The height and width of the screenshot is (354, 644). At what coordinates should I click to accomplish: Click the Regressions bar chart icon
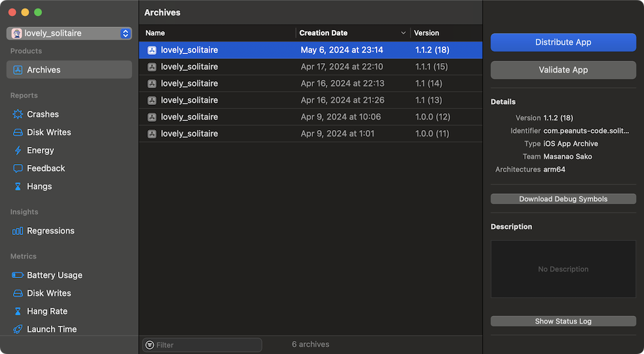click(x=17, y=231)
